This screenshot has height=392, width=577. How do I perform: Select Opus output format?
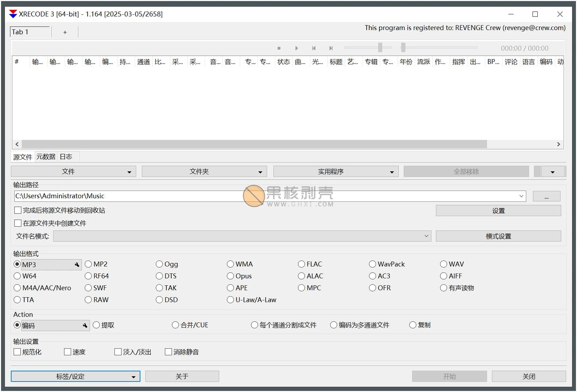[239, 276]
